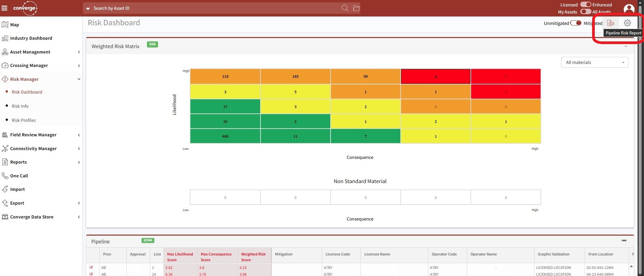
Task: Toggle Licensed / Enhanced switch
Action: [586, 4]
